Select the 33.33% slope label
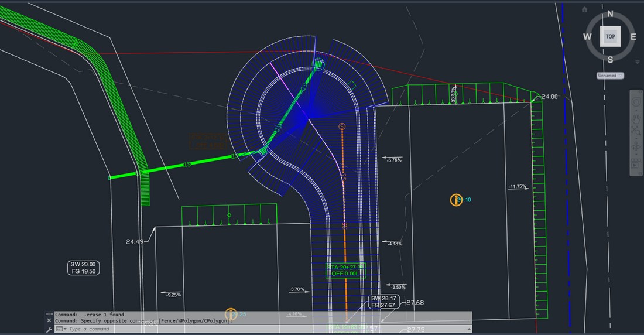 click(x=453, y=95)
